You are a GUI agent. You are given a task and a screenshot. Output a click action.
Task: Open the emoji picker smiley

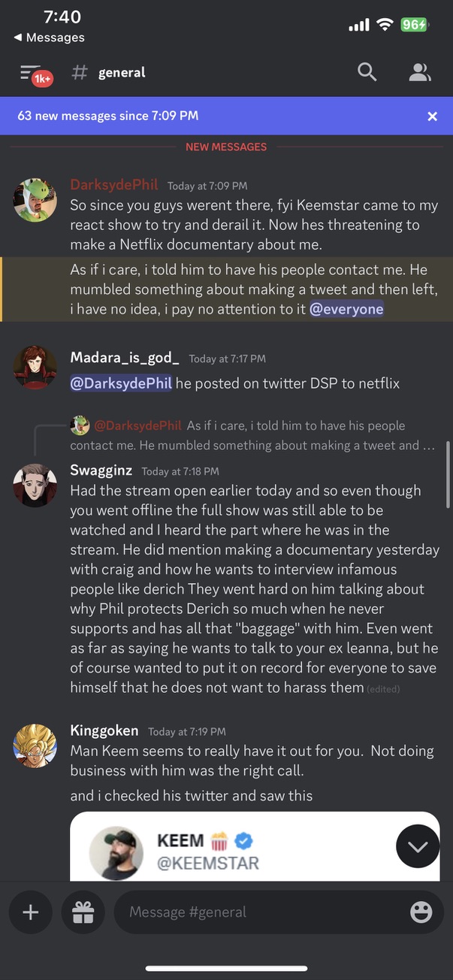pos(421,912)
